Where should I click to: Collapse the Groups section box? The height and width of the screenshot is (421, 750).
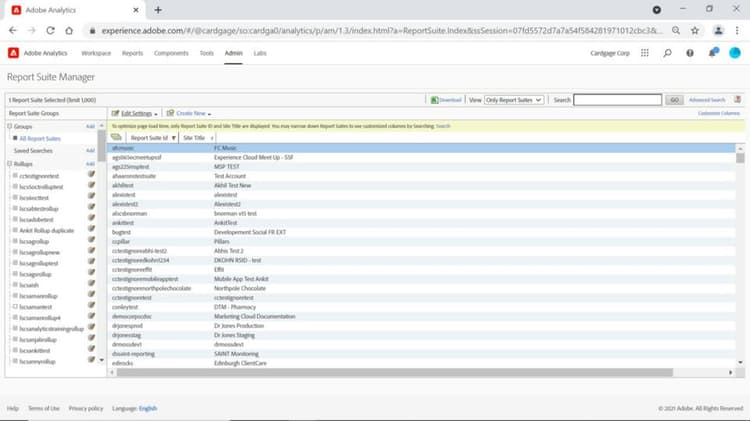click(10, 126)
